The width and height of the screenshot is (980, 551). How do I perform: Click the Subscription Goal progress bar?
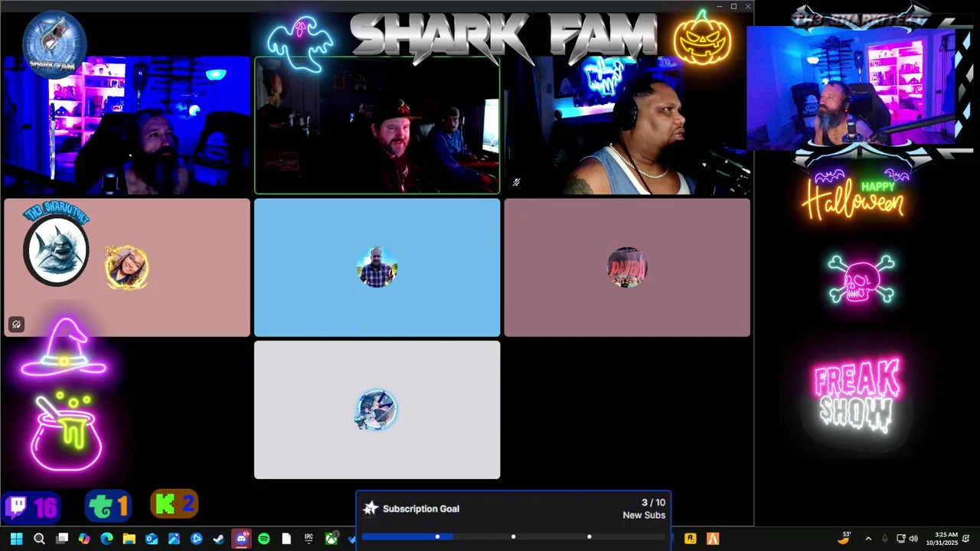pos(514,536)
